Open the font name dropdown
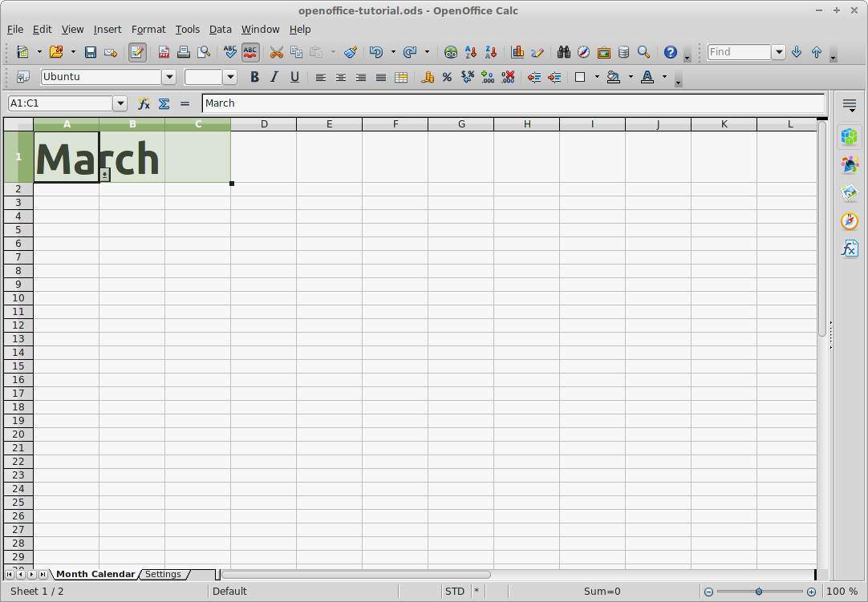This screenshot has width=868, height=602. coord(169,77)
